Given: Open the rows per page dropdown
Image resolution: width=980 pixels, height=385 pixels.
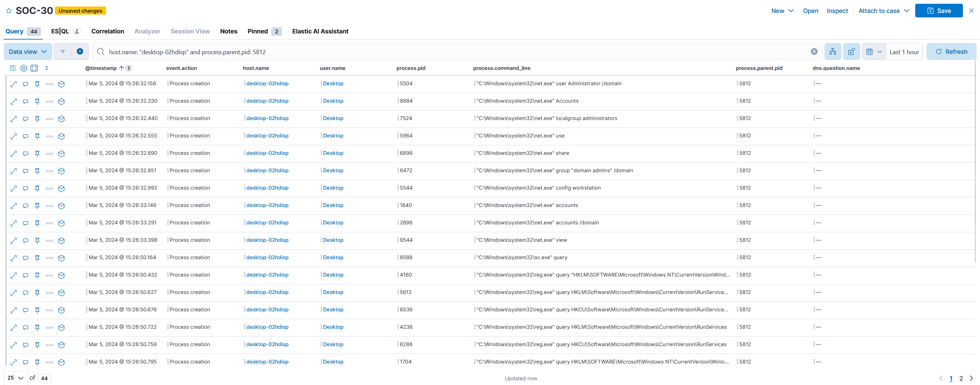Looking at the screenshot, I should (x=16, y=378).
